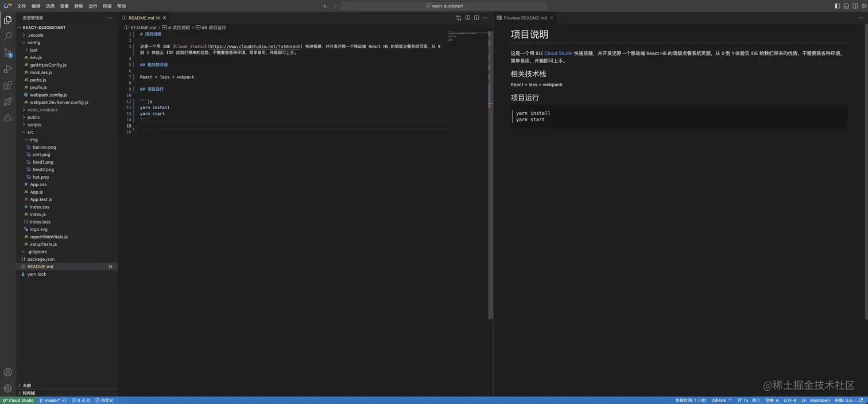Click the Cloud Studio logo in title bar
The width and height of the screenshot is (868, 404).
7,6
